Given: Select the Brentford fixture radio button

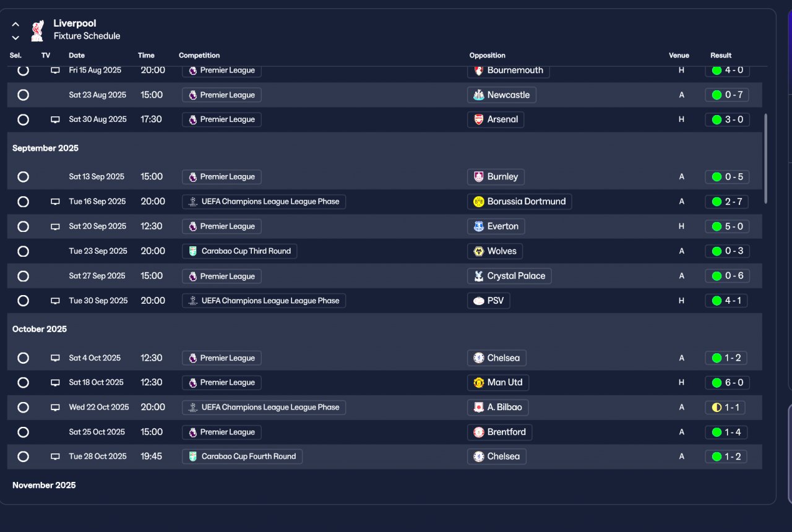Looking at the screenshot, I should tap(23, 432).
